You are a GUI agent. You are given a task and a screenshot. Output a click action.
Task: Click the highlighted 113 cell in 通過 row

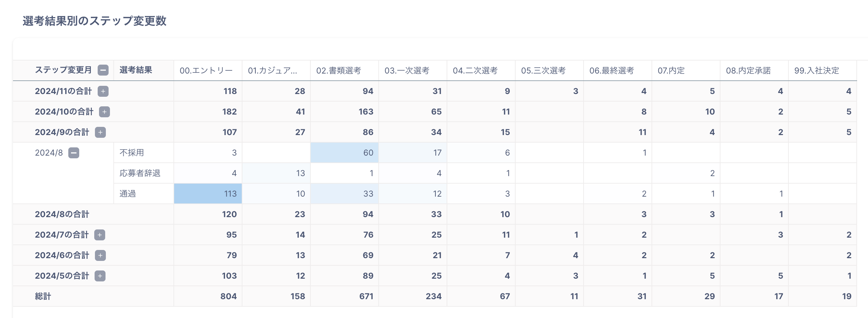click(x=208, y=194)
